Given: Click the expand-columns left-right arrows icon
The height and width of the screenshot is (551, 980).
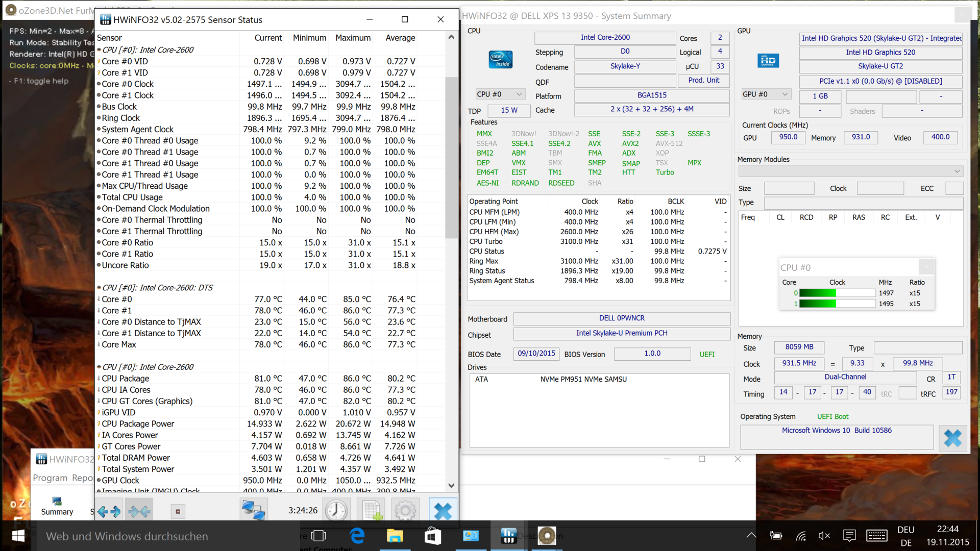Looking at the screenshot, I should click(109, 511).
